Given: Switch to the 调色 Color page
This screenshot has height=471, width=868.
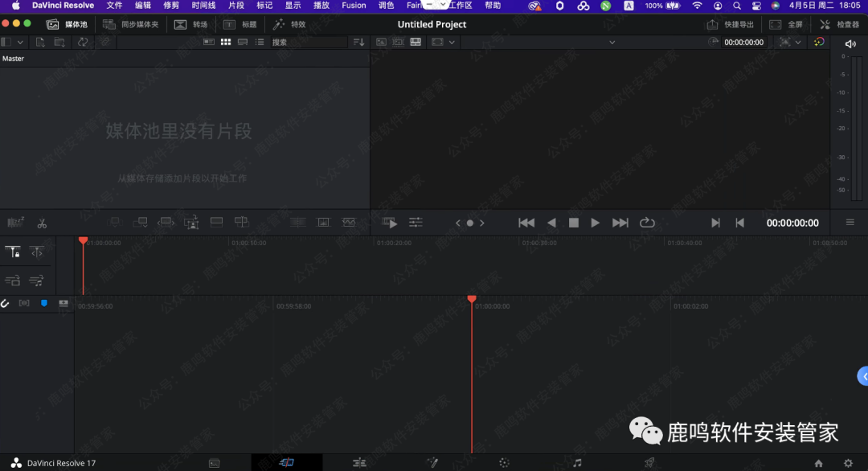Looking at the screenshot, I should [504, 462].
